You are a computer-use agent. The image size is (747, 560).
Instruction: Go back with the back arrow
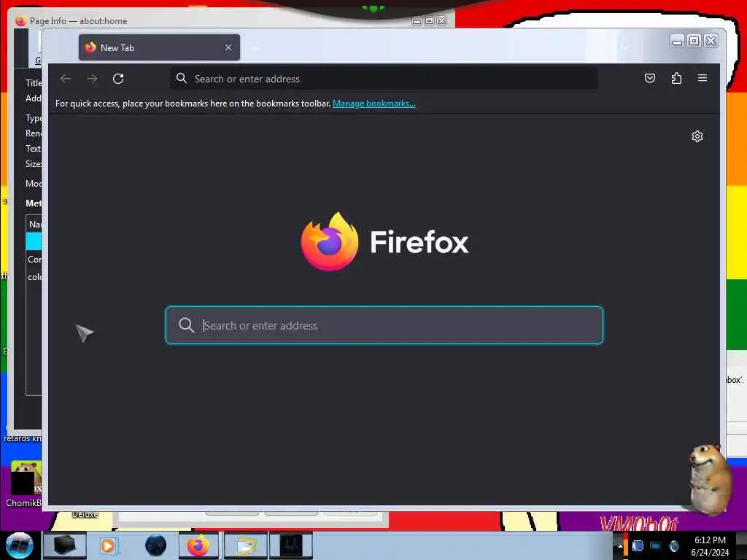tap(66, 79)
